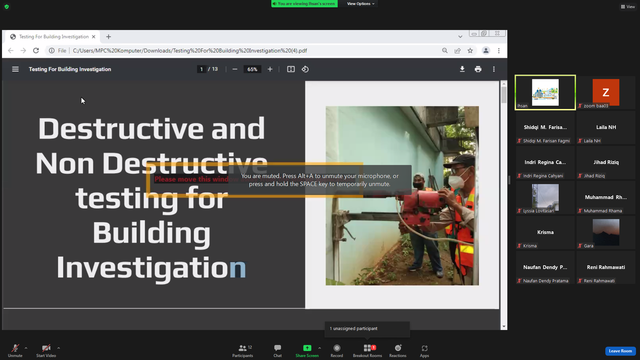Viewport: 640px width, 360px height.
Task: Zoom in the PDF with plus button
Action: coord(270,69)
